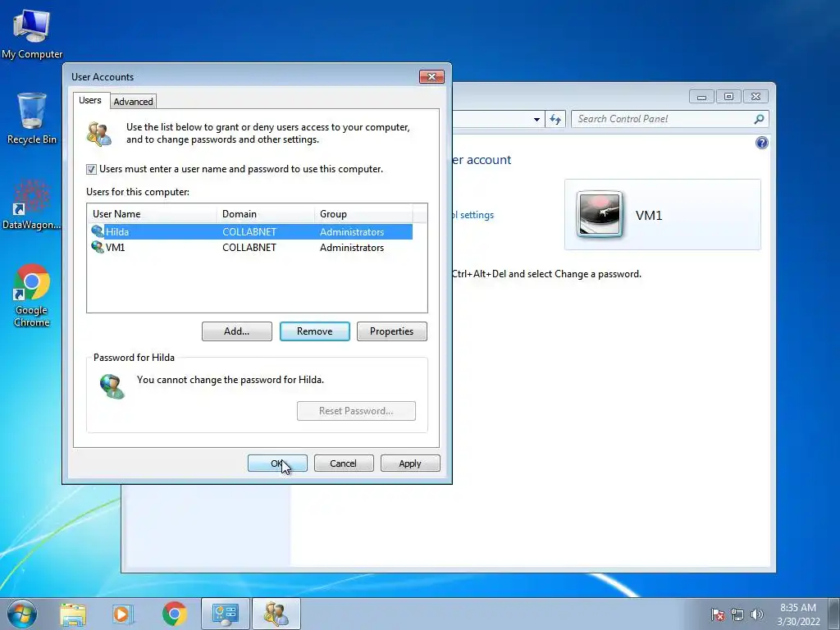The height and width of the screenshot is (630, 840).
Task: Launch Google Chrome from desktop shortcut
Action: click(32, 295)
